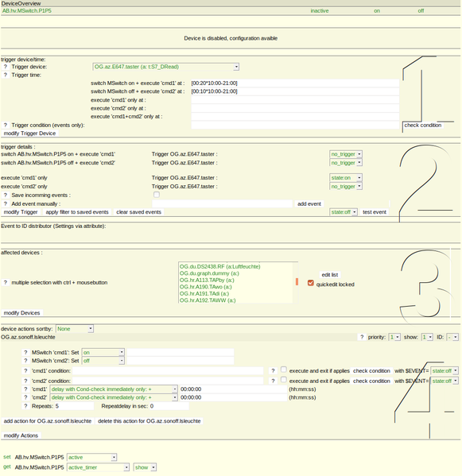Toggle Save incomming events checkbox

click(x=157, y=195)
